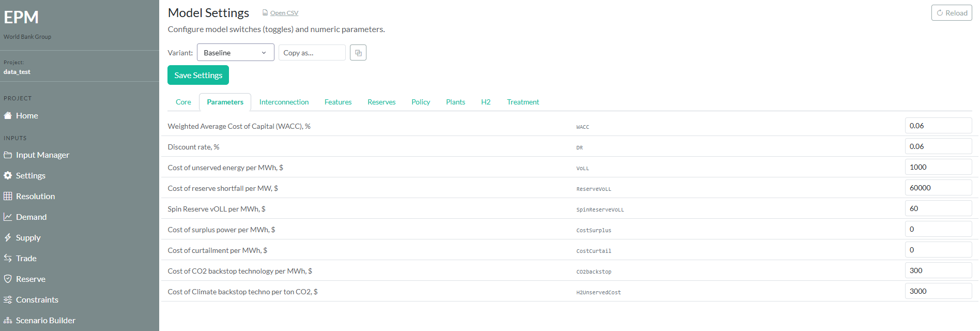Click the H2UnservedCost field showing 3000
Viewport: 980px width, 331px height.
point(938,291)
